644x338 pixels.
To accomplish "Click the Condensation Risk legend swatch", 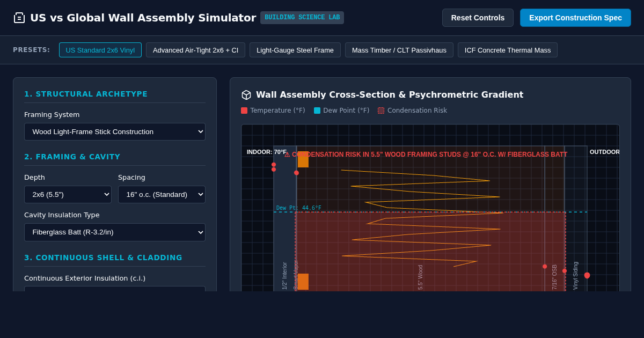I will [381, 111].
